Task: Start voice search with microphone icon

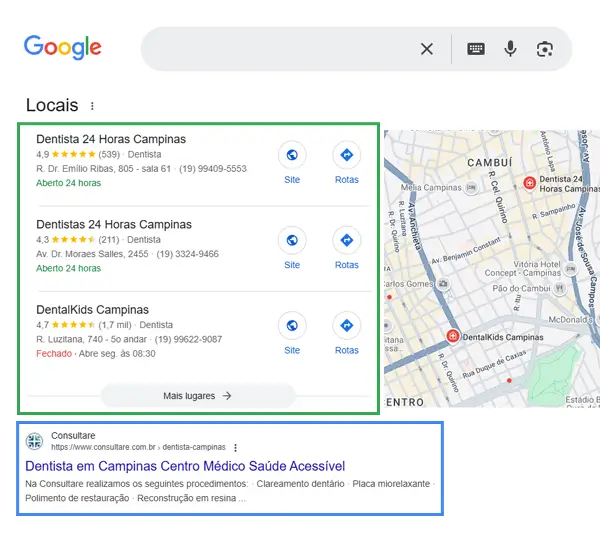Action: 511,49
